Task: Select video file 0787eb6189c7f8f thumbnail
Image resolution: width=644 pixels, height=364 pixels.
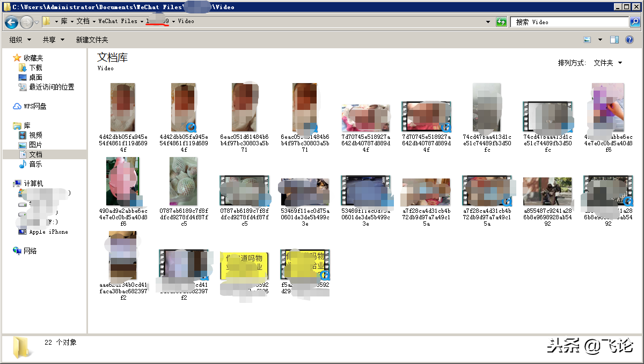Action: (184, 181)
